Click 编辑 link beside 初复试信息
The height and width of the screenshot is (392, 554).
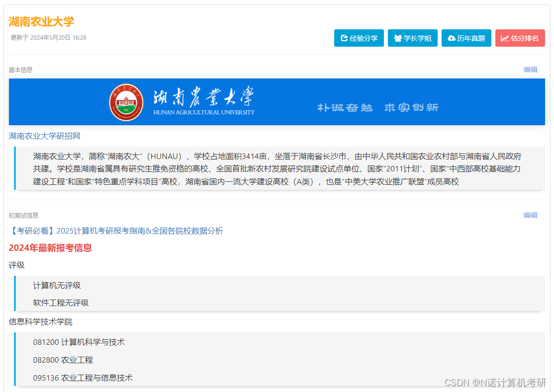coord(530,215)
